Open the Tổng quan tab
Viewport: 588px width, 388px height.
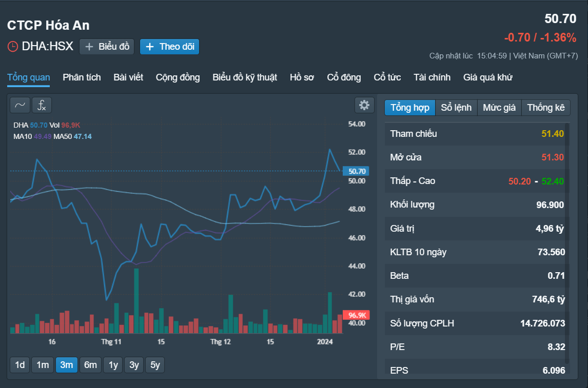[29, 77]
